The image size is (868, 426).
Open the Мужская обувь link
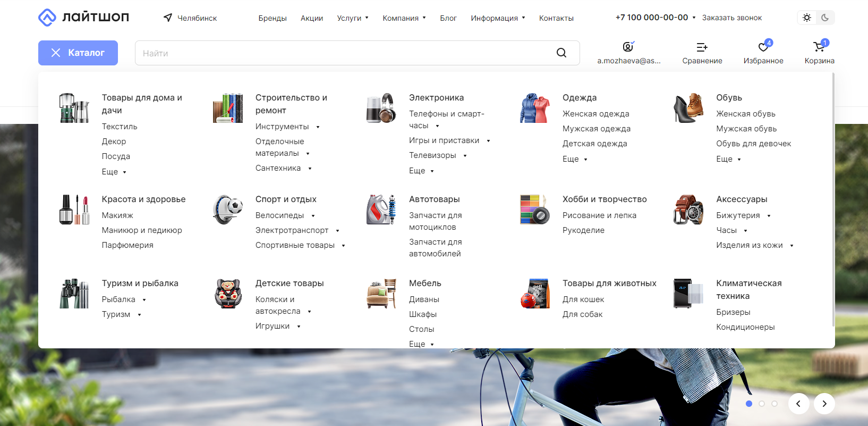[746, 129]
